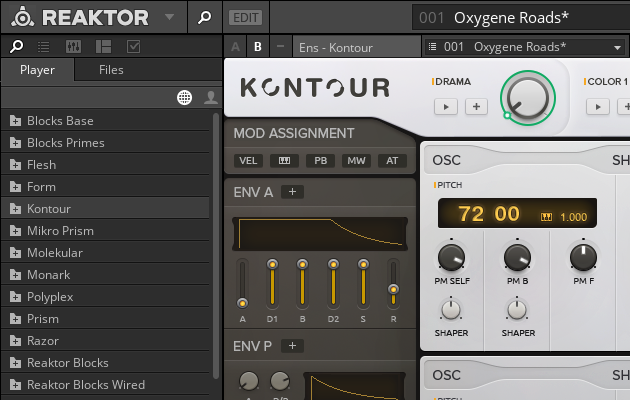The image size is (630, 400).
Task: Open the Flesh folder
Action: pyautogui.click(x=105, y=165)
